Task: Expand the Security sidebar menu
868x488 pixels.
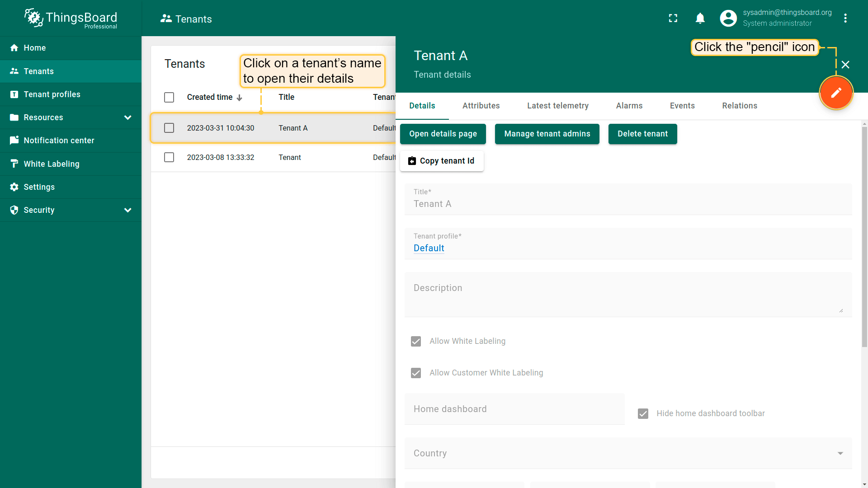Action: (127, 210)
